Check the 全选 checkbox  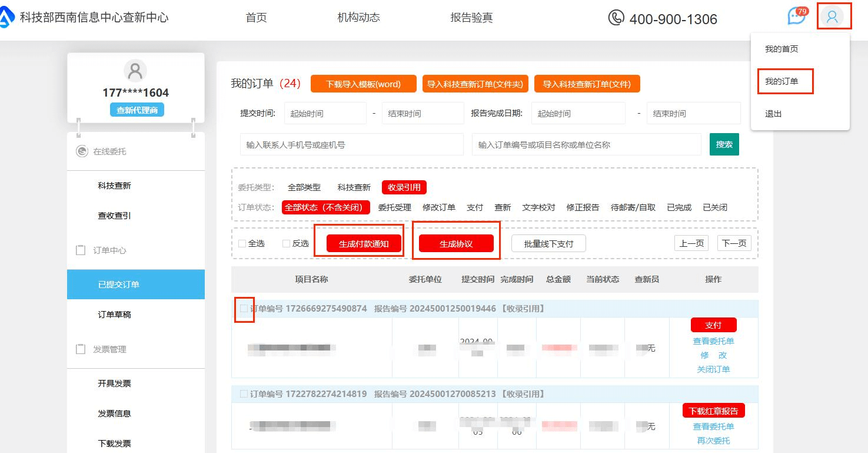(x=242, y=243)
